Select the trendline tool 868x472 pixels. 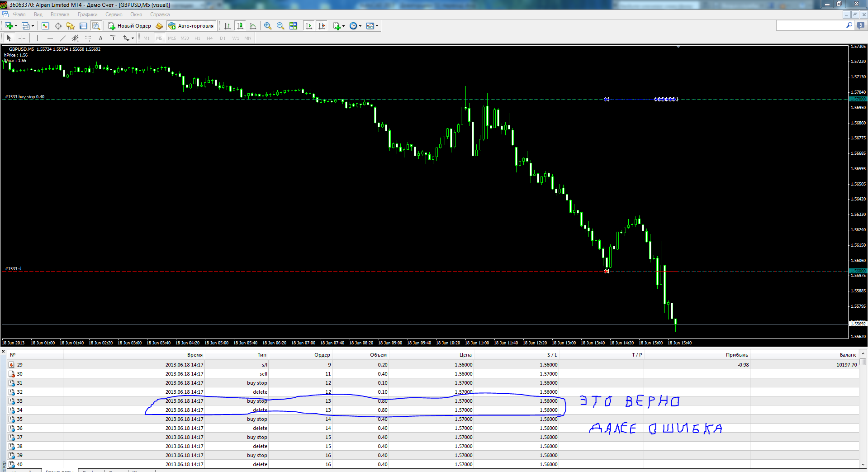(x=63, y=38)
